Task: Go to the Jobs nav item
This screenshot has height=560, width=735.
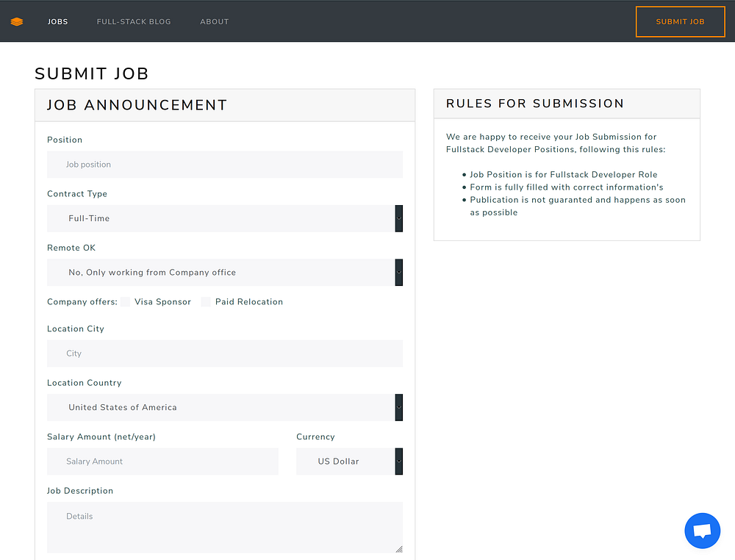Action: [x=57, y=21]
